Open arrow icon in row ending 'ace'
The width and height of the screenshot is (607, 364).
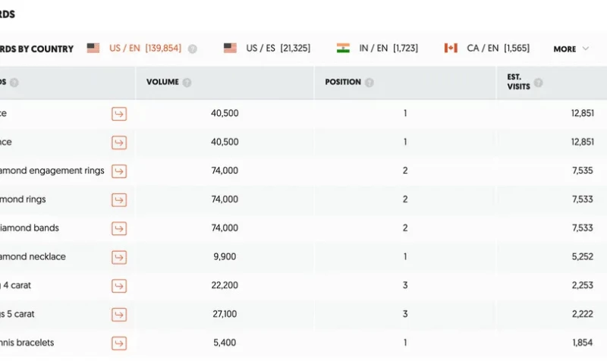pos(119,143)
